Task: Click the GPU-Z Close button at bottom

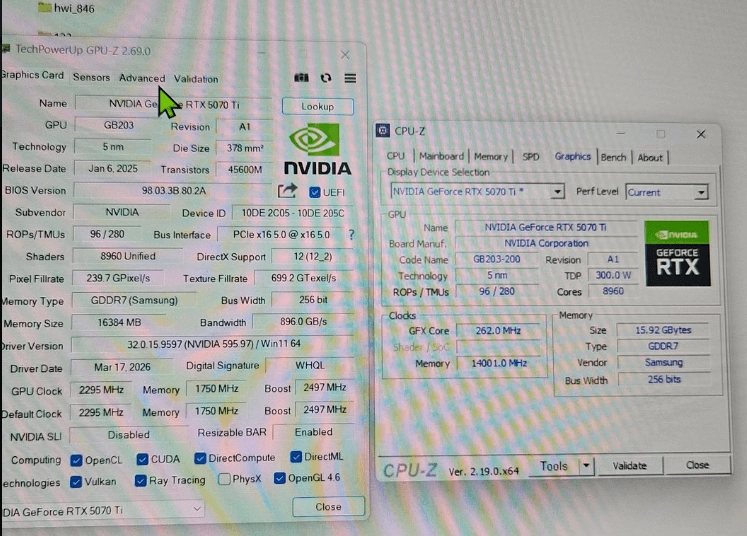Action: [x=328, y=506]
